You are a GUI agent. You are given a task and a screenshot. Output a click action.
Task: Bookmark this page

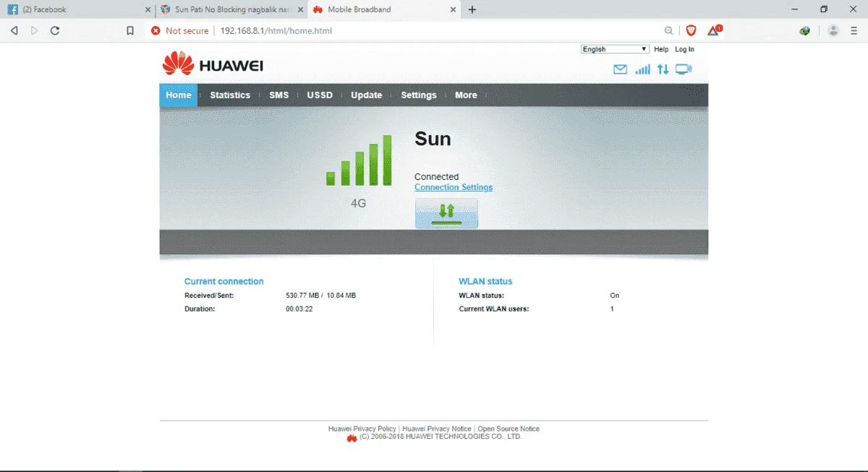[130, 30]
